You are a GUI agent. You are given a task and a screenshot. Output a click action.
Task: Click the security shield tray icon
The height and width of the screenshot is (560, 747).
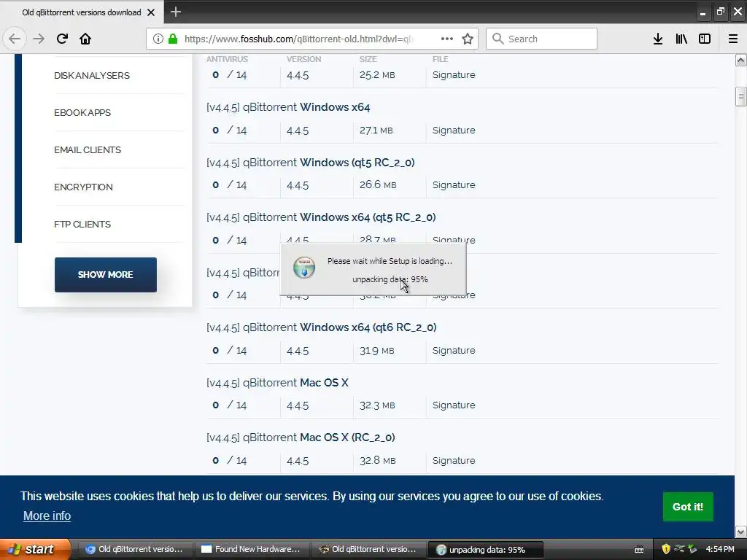pyautogui.click(x=666, y=549)
